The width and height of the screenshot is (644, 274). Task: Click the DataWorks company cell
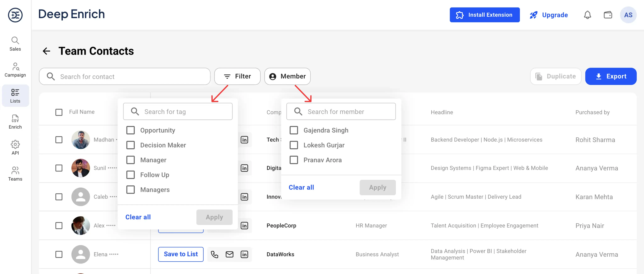pos(280,254)
